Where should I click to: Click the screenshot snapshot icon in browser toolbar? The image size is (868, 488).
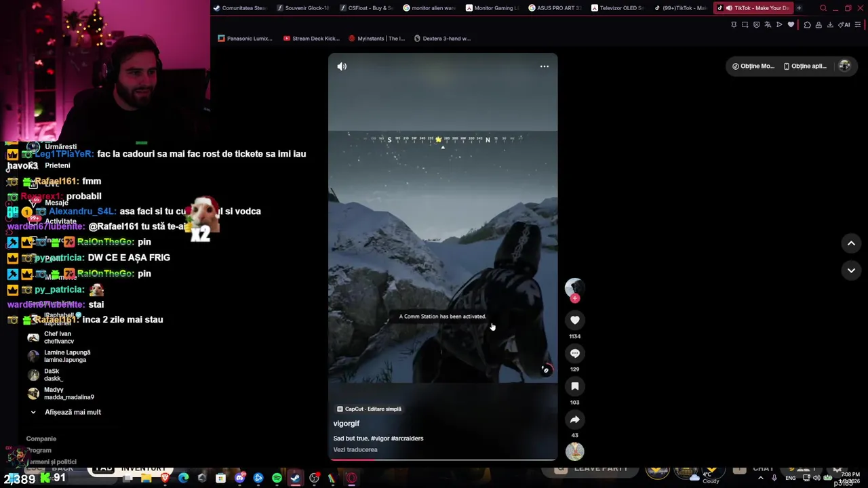click(x=745, y=25)
